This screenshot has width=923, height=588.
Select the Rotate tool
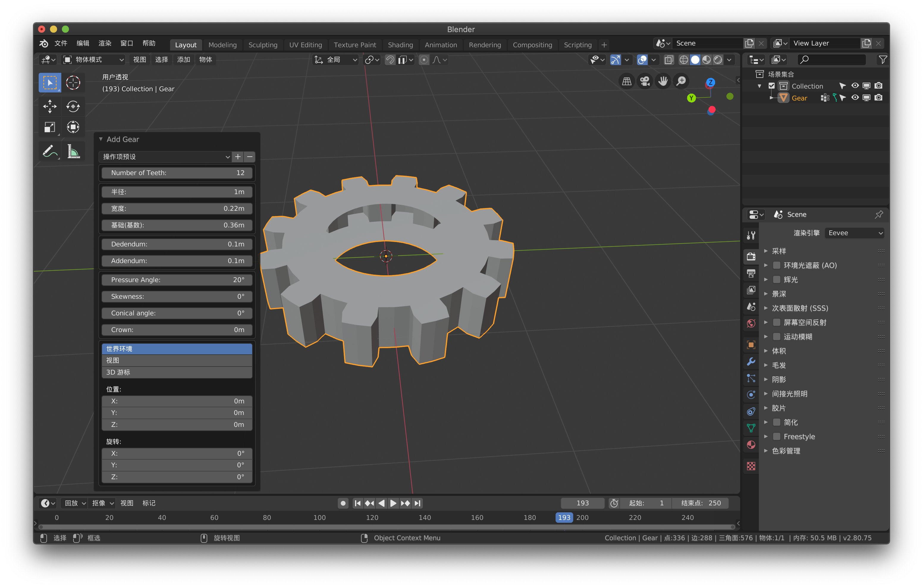click(x=73, y=106)
